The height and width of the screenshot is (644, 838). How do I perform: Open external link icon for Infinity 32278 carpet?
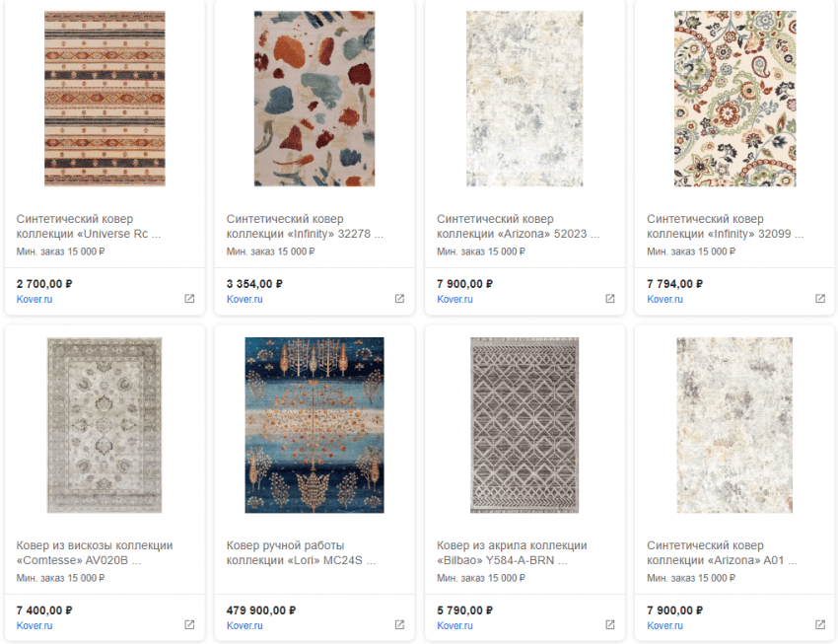click(399, 299)
